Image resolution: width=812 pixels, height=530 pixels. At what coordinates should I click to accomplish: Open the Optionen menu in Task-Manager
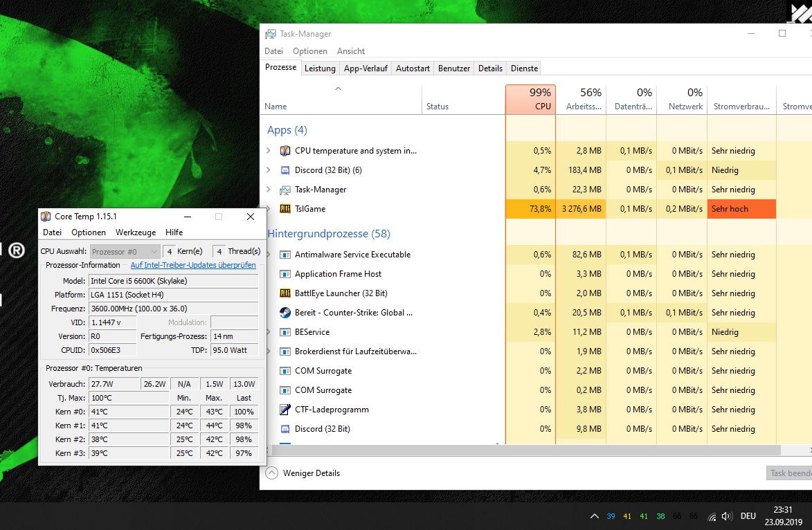click(x=309, y=51)
